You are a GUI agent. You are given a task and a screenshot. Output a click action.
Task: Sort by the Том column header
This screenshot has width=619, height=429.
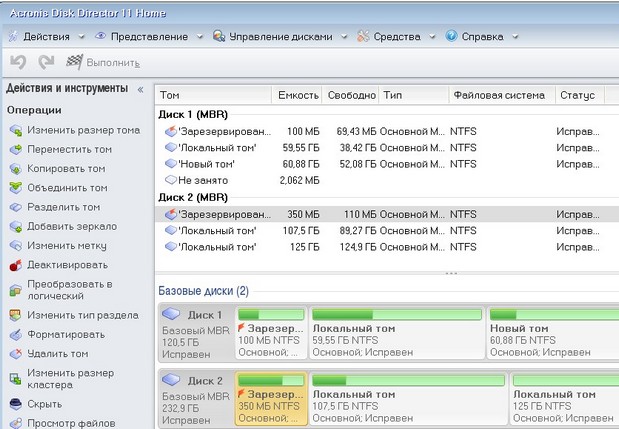pos(213,95)
